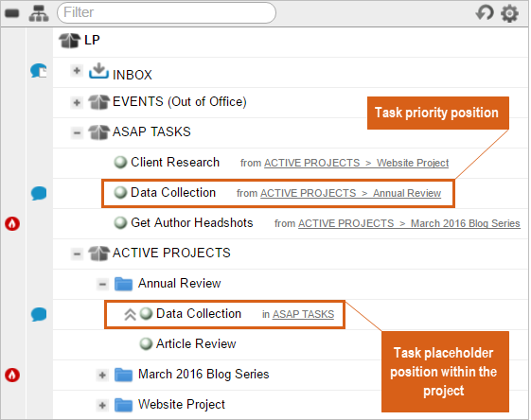Viewport: 531px width, 420px height.
Task: Open comment bubble for placeholder Data Collection
Action: (x=39, y=314)
